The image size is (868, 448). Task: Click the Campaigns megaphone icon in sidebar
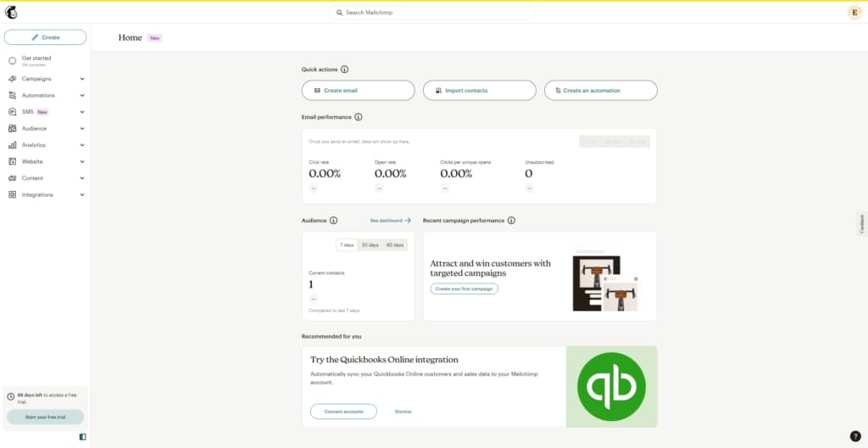coord(12,79)
